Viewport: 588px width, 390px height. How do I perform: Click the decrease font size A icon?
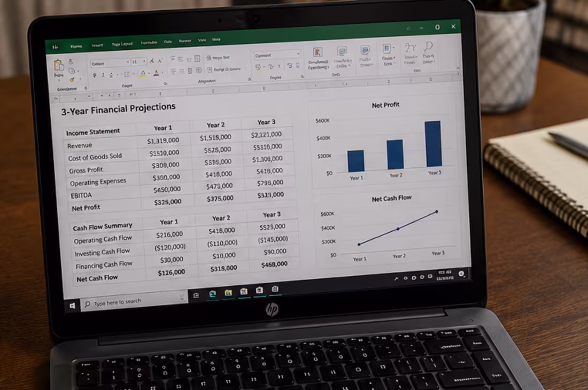160,60
